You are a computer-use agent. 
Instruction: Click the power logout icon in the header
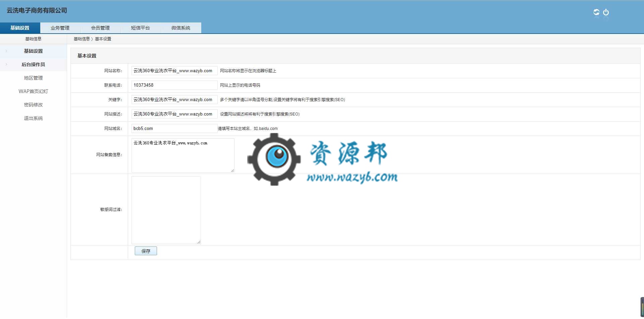click(x=606, y=12)
